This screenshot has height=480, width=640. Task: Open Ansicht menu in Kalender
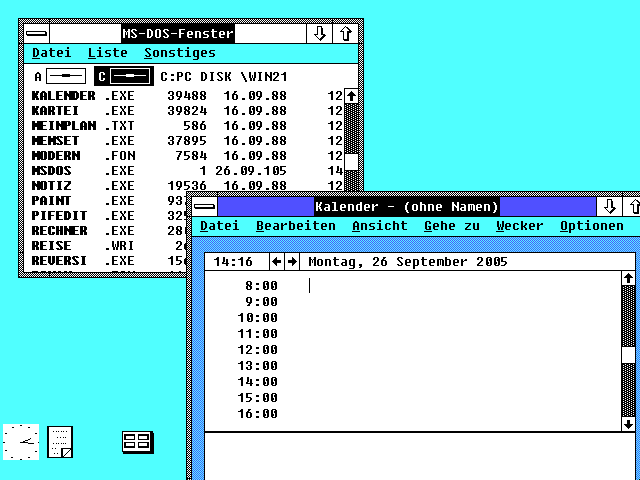coord(380,226)
